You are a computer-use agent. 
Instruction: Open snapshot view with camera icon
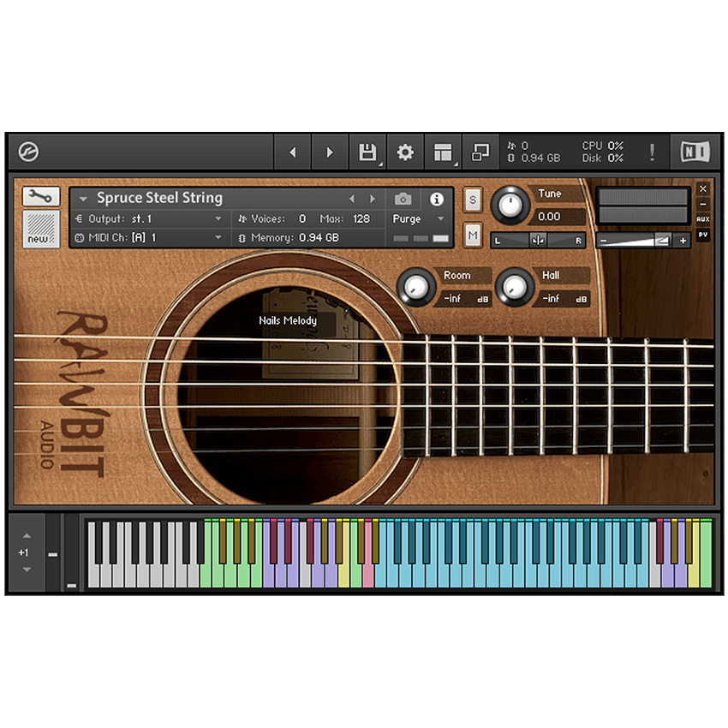point(403,200)
